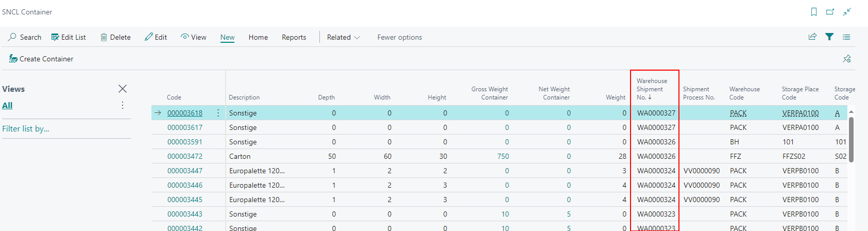868x231 pixels.
Task: Open row menu for container 000003618
Action: click(x=218, y=113)
